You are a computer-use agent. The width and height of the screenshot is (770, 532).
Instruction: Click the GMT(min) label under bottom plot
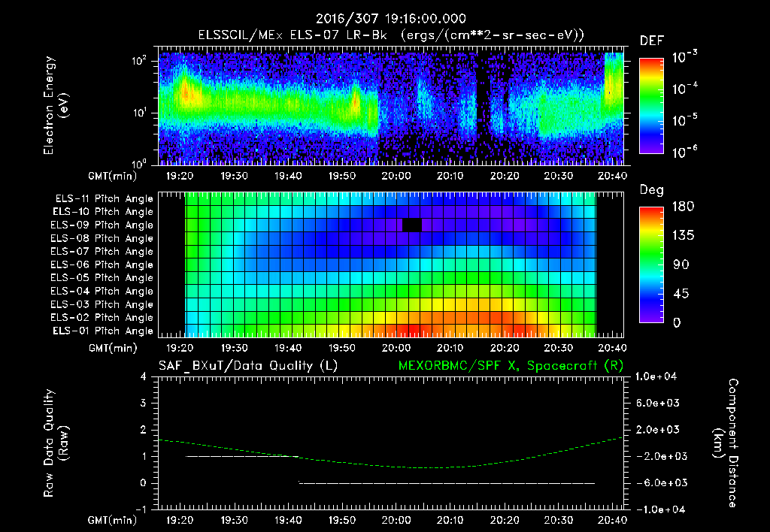[113, 520]
